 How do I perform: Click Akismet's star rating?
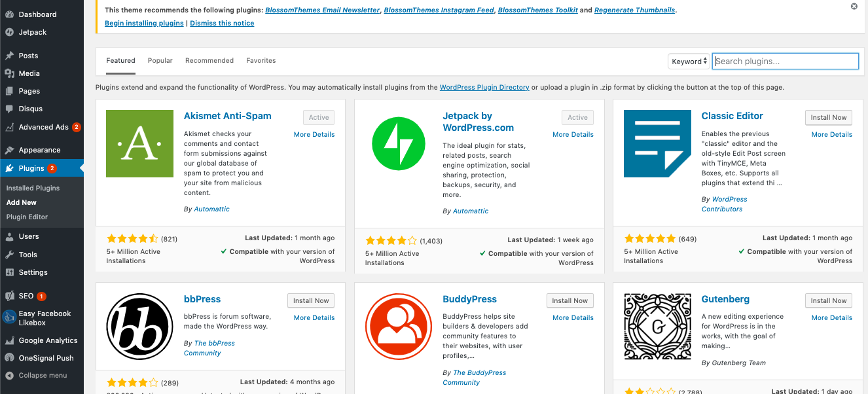pyautogui.click(x=132, y=238)
